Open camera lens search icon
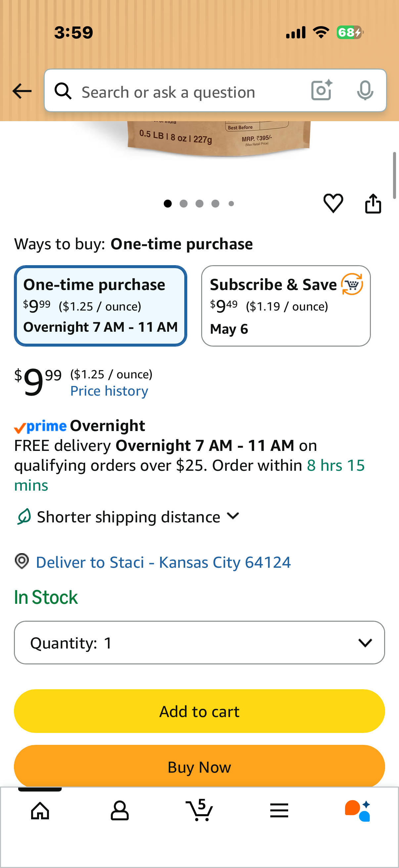Image resolution: width=399 pixels, height=868 pixels. [322, 90]
